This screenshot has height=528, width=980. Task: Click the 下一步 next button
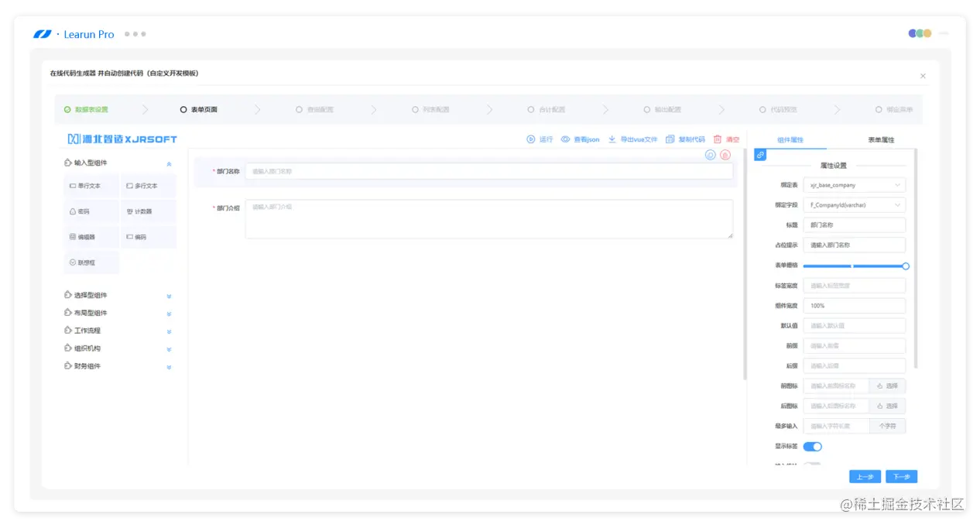pyautogui.click(x=902, y=477)
